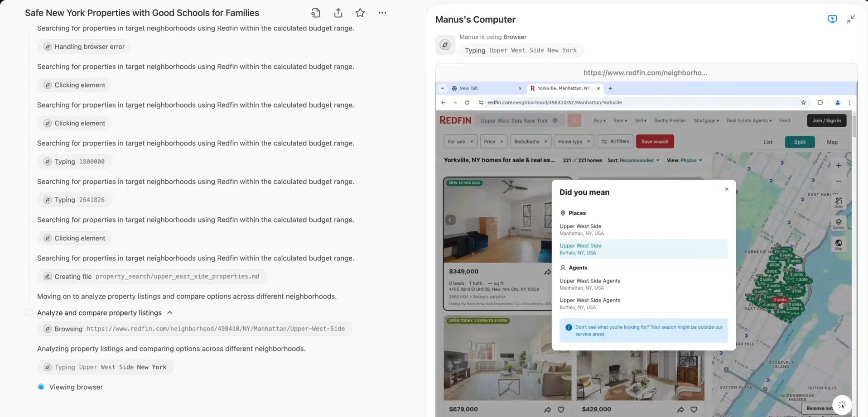Open the $679,000 listing photo

coord(507,358)
